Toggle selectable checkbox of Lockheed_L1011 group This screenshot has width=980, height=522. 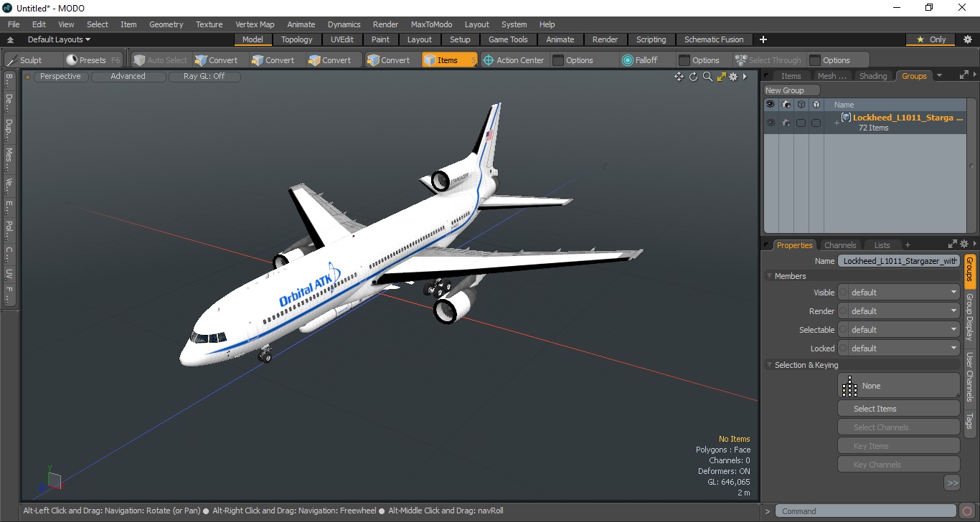[801, 123]
